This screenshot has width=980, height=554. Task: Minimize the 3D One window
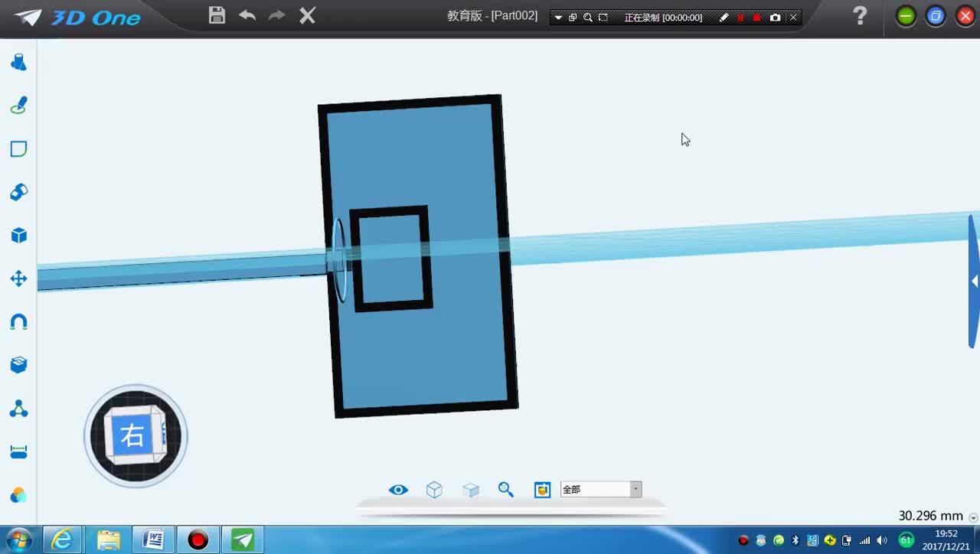point(906,16)
